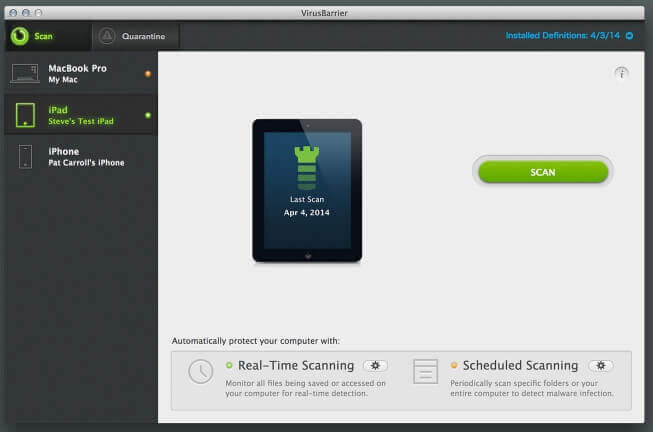Click the iPad image showing Last Scan
Viewport: 653px width, 432px height.
click(x=307, y=191)
